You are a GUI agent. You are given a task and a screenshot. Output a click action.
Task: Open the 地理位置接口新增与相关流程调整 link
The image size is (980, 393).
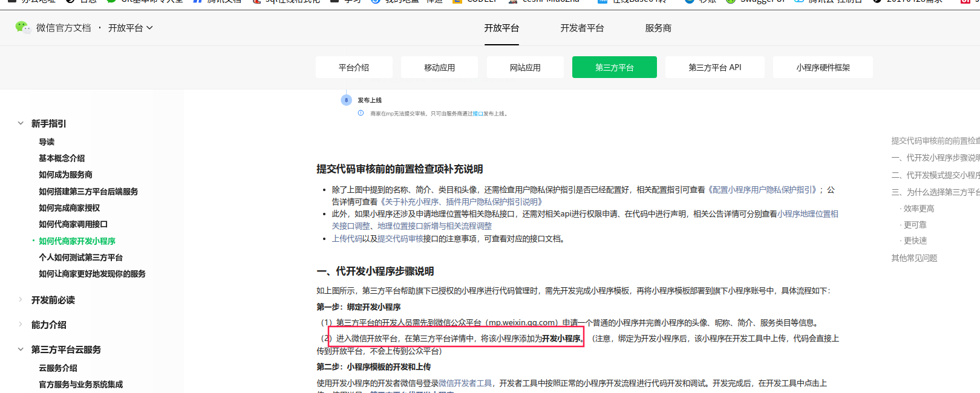[x=434, y=226]
